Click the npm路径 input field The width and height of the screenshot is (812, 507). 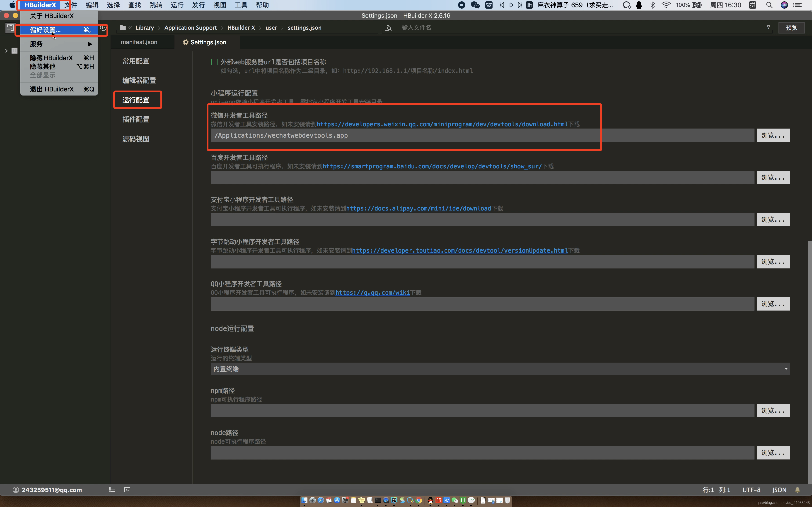point(482,410)
